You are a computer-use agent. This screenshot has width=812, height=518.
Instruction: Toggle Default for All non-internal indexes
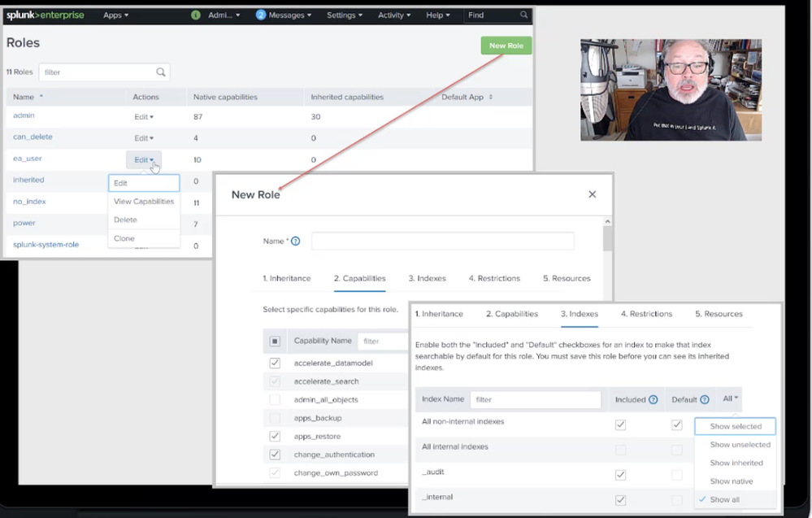(x=677, y=424)
